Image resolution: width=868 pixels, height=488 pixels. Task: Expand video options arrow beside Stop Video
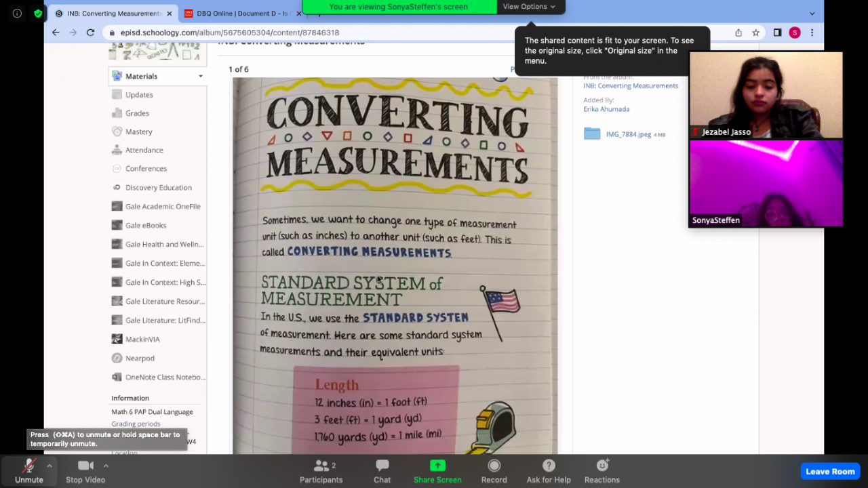[x=106, y=466]
